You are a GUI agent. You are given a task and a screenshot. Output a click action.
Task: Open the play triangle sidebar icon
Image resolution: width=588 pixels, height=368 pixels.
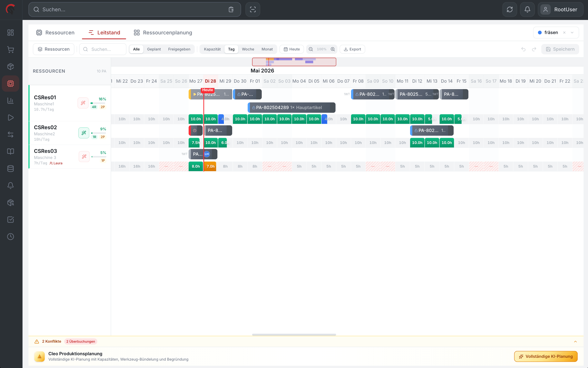click(10, 117)
